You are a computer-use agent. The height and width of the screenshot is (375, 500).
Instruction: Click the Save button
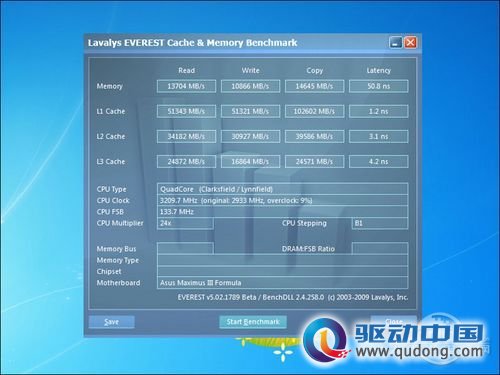[112, 322]
